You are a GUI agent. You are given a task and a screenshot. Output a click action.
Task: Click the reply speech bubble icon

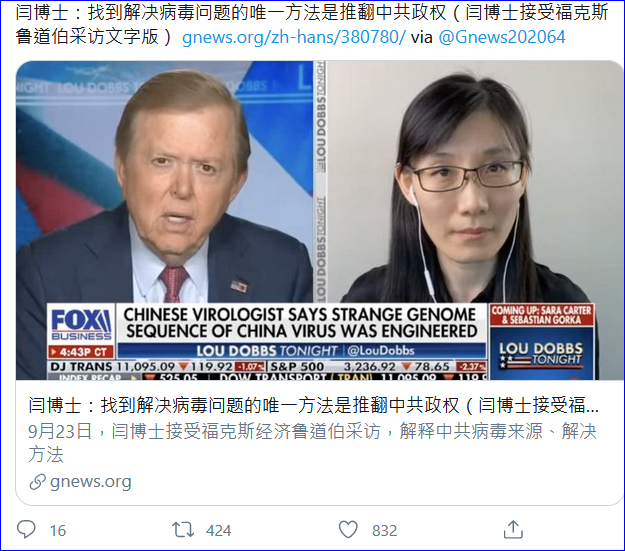26,530
